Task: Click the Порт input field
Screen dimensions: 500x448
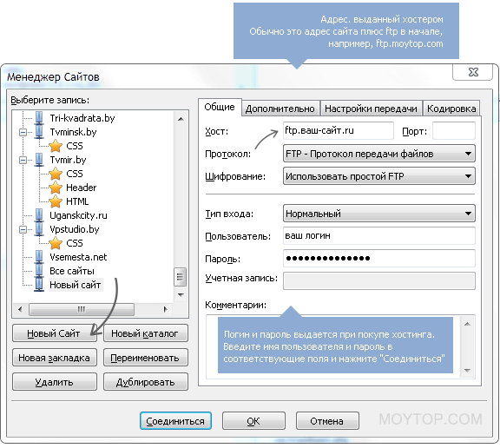Action: pyautogui.click(x=454, y=130)
